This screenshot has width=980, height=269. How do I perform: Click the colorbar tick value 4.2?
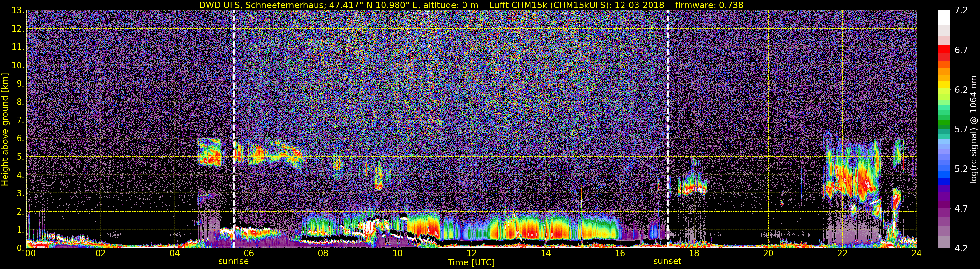tap(961, 248)
